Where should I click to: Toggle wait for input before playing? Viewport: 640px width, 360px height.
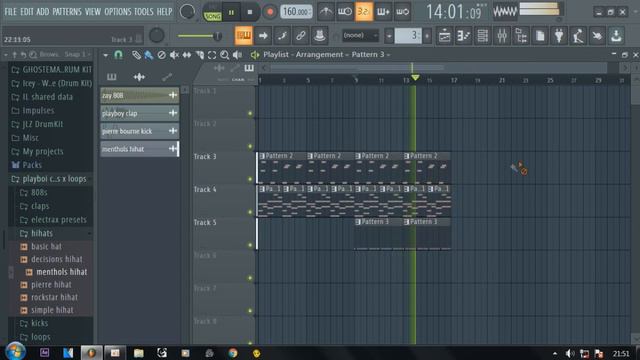344,12
